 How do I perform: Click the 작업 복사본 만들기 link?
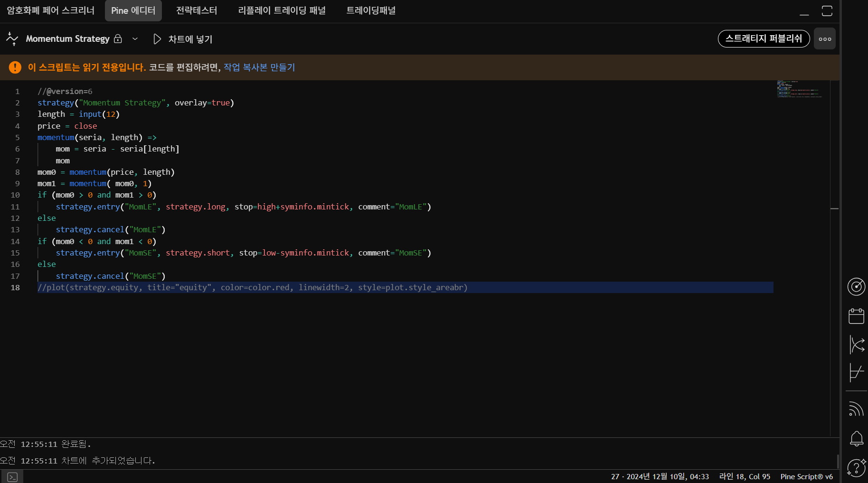(259, 67)
